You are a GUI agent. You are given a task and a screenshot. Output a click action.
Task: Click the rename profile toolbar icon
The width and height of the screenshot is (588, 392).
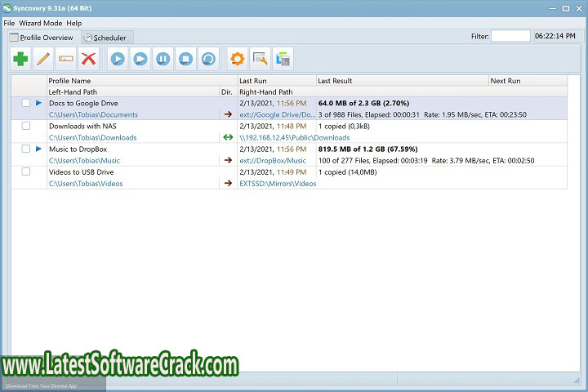66,59
